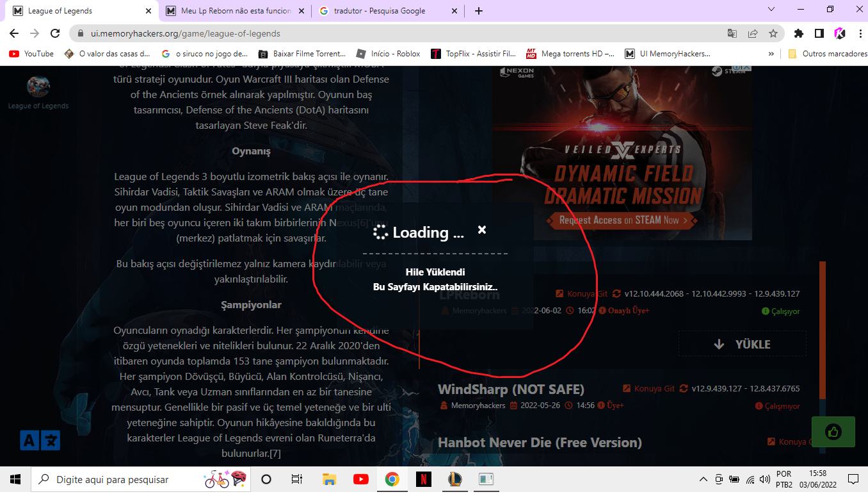Viewport: 868px width, 501px height.
Task: Open the Windows Start menu
Action: click(x=15, y=479)
